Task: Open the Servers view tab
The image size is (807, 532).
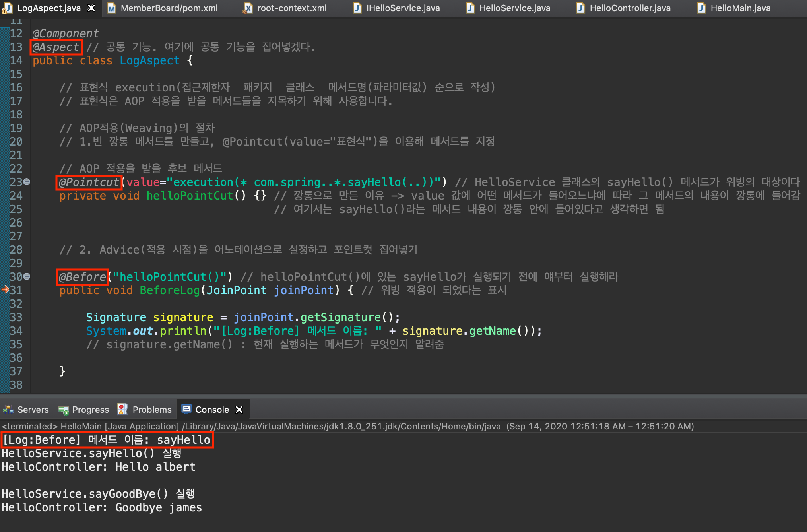Action: [x=33, y=410]
